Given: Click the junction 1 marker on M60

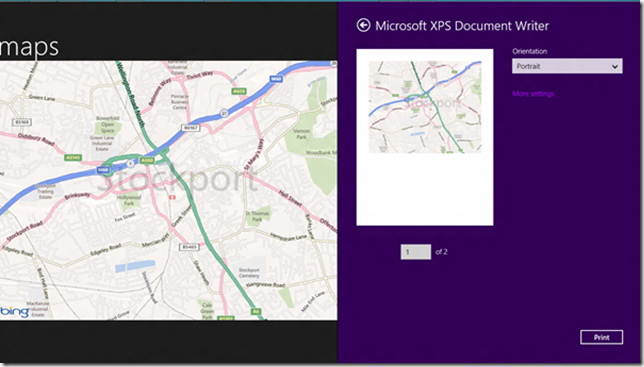Looking at the screenshot, I should (x=130, y=163).
